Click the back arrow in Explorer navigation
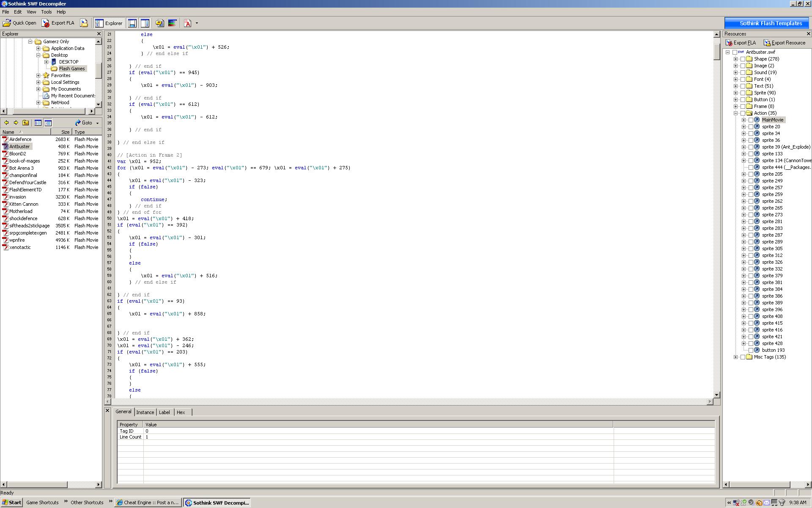Screen dimensions: 812x508 [7, 123]
